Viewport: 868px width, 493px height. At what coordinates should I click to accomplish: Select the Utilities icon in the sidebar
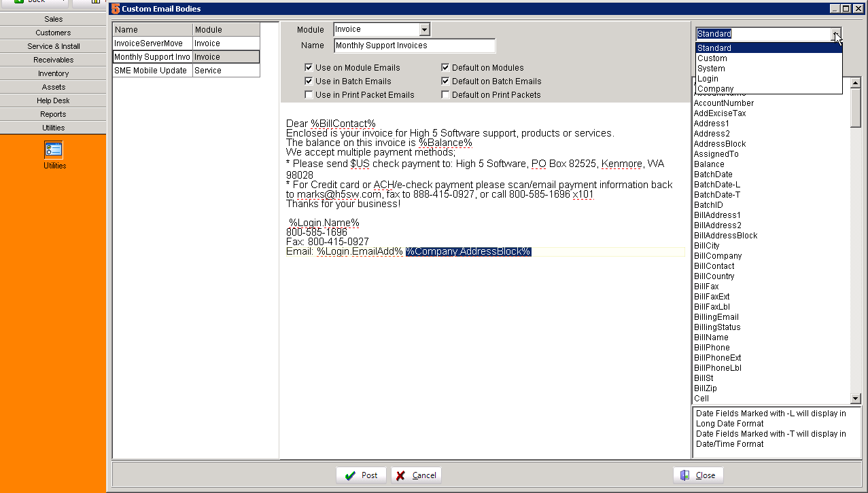54,148
